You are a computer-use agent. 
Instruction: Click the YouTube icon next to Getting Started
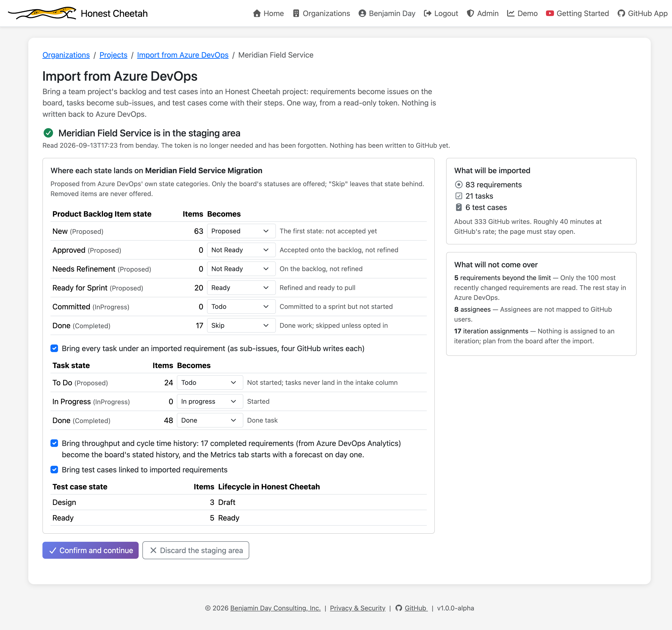click(550, 13)
